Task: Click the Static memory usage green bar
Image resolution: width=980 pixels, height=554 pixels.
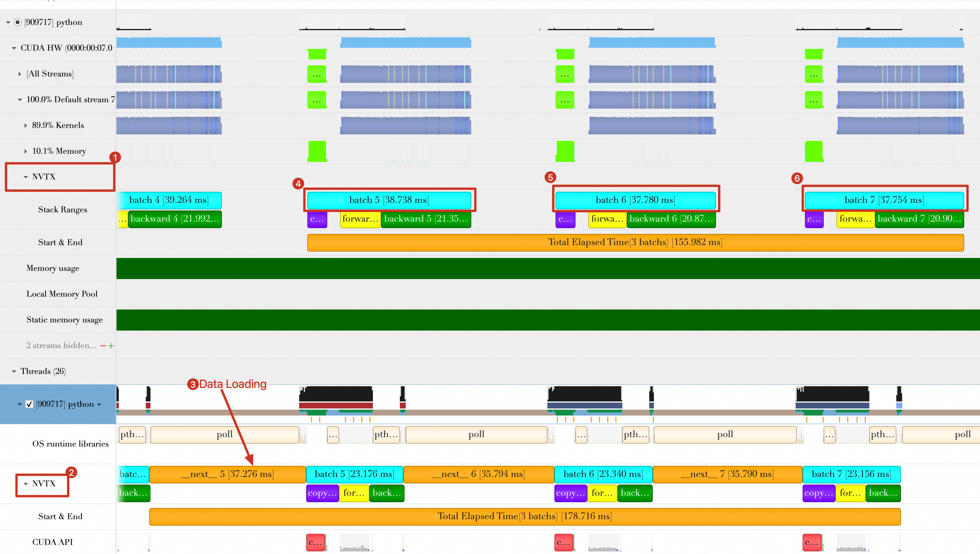Action: coord(547,320)
